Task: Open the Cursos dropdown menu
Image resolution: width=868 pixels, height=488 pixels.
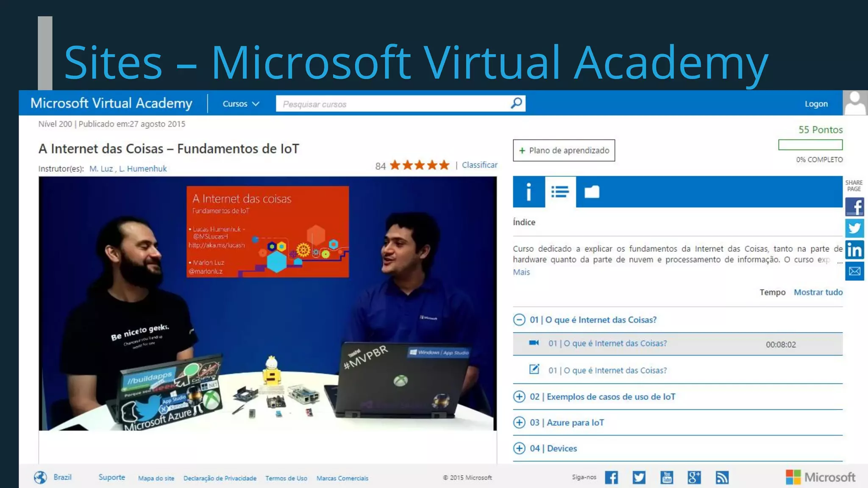Action: pos(241,104)
